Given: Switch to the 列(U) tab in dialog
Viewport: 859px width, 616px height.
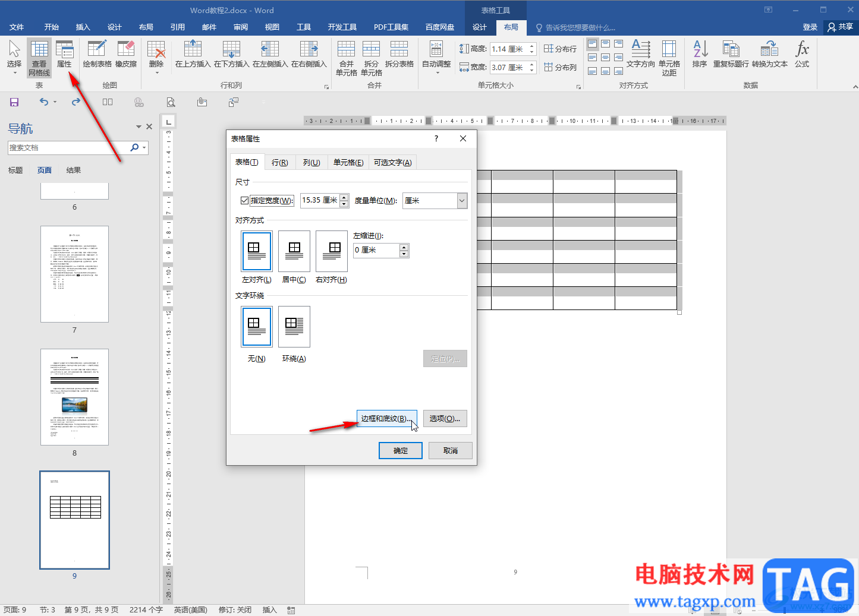Looking at the screenshot, I should [x=311, y=163].
